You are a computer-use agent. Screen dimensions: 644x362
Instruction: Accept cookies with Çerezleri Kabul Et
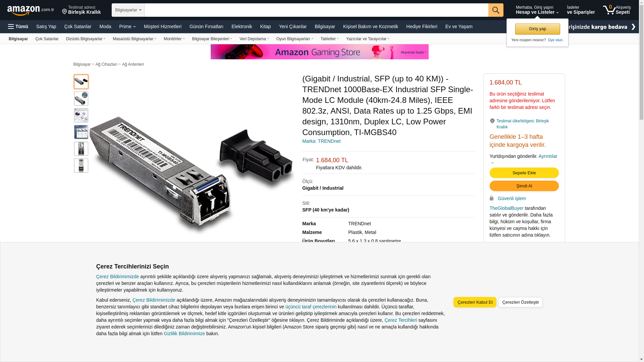(475, 302)
